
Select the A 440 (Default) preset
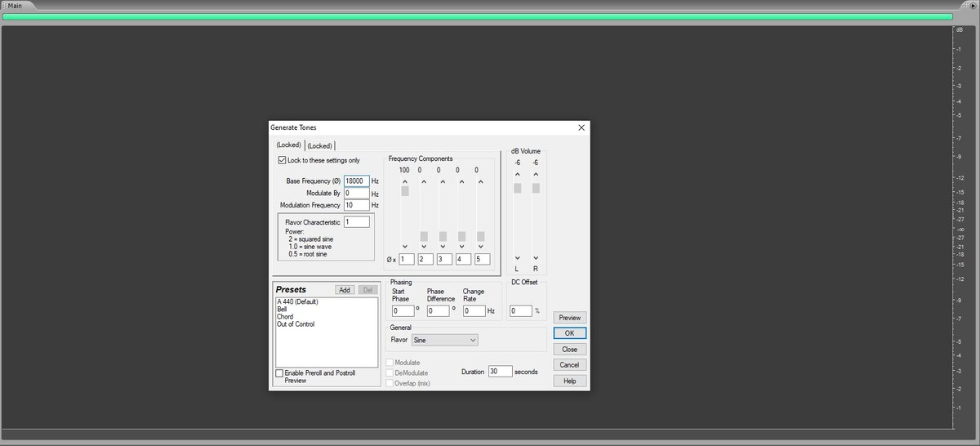297,302
